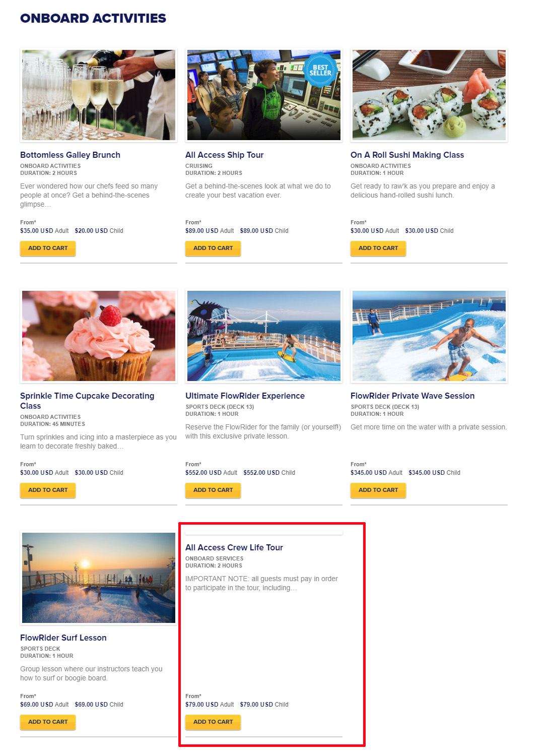Click the champagne glasses brunch photo
552x756 pixels.
click(x=99, y=95)
